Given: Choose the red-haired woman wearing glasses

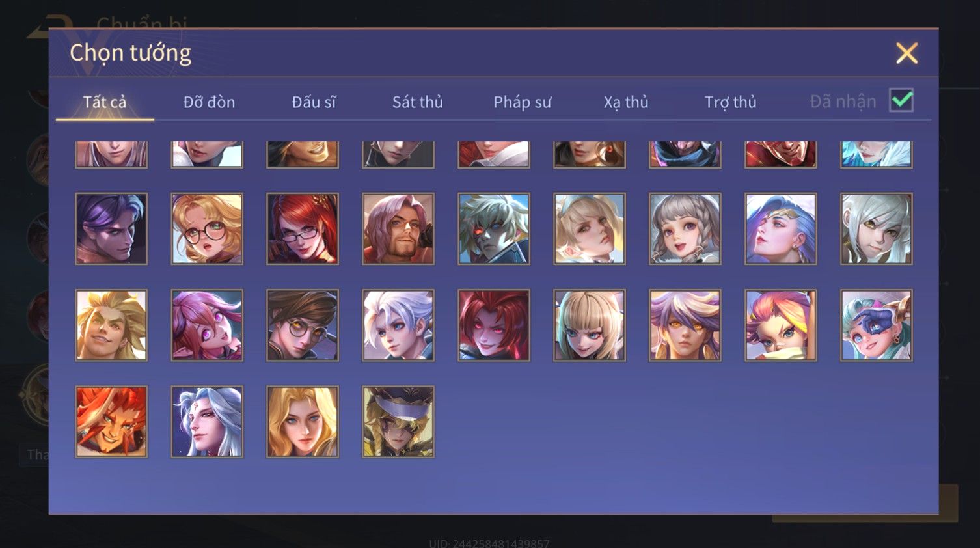Looking at the screenshot, I should (x=303, y=228).
